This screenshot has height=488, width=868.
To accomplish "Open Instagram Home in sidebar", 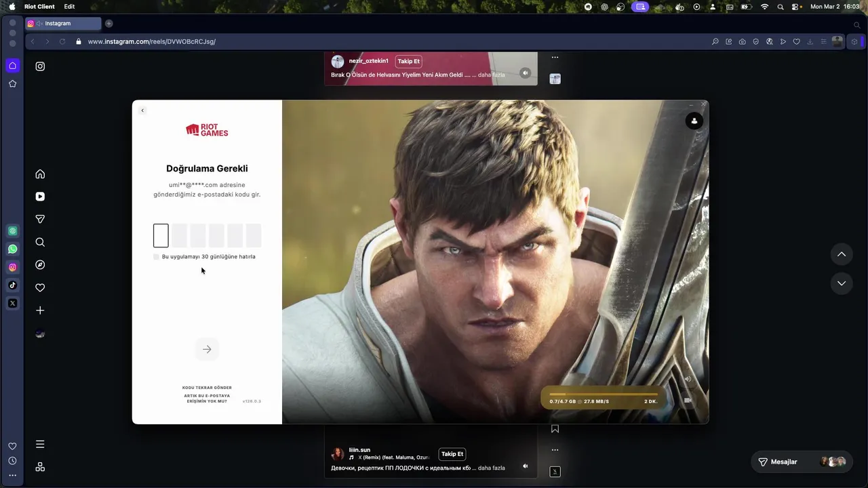I will point(40,174).
